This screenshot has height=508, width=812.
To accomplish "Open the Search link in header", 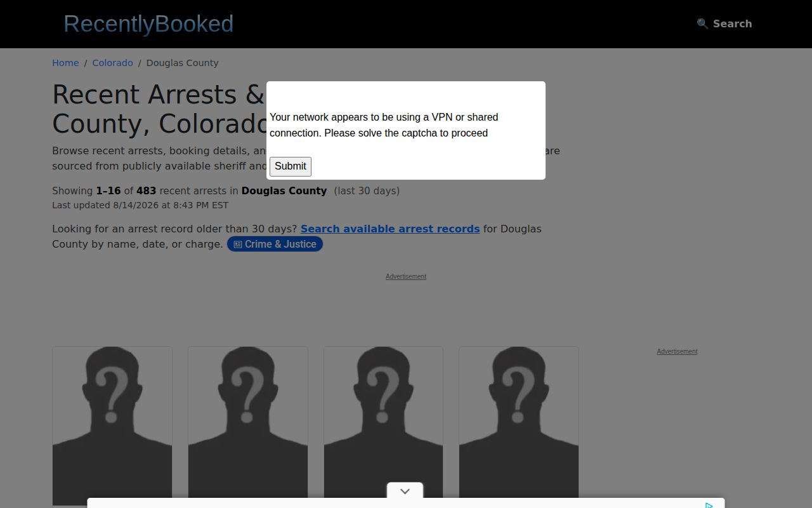I will [724, 23].
